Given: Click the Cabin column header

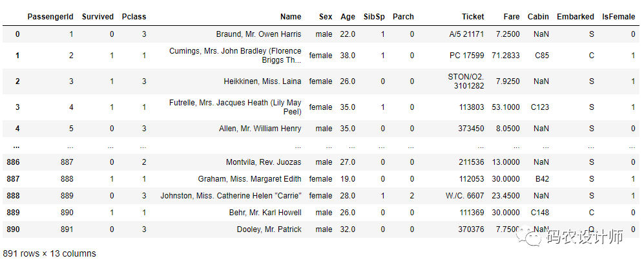Looking at the screenshot, I should 538,17.
